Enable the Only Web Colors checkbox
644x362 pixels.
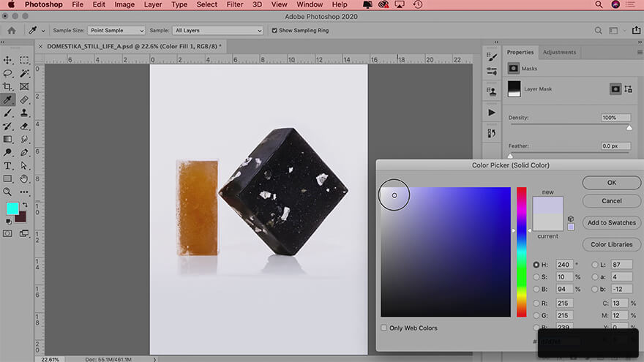point(385,328)
